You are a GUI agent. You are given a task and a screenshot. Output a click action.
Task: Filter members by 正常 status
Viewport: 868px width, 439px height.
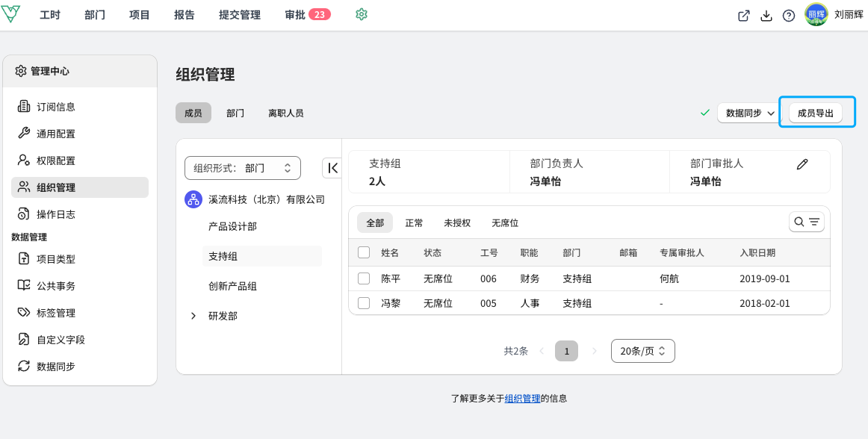tap(414, 222)
